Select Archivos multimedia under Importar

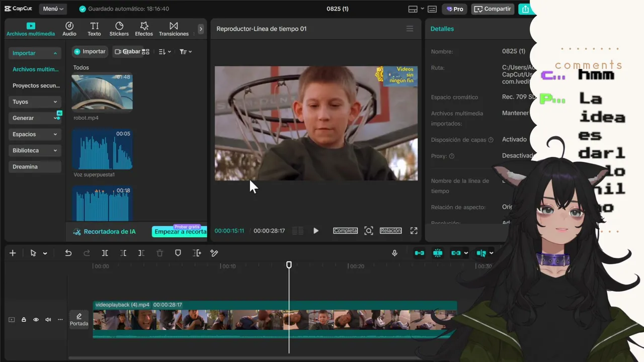click(36, 69)
